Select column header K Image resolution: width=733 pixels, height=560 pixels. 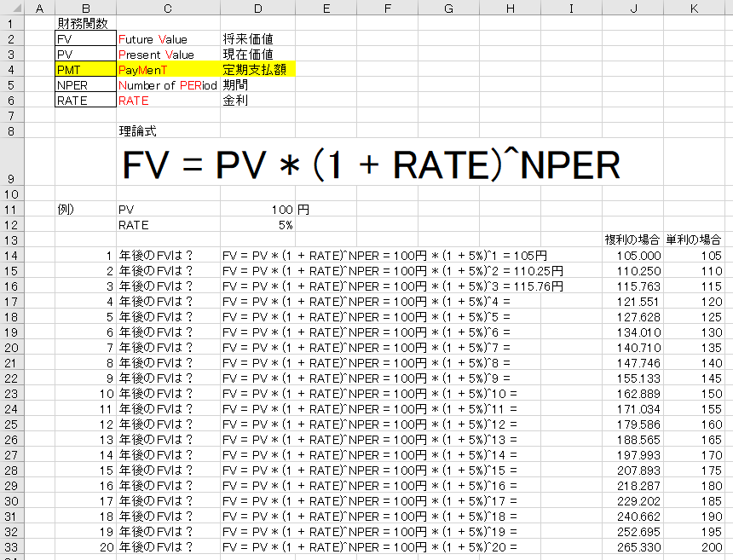(694, 8)
